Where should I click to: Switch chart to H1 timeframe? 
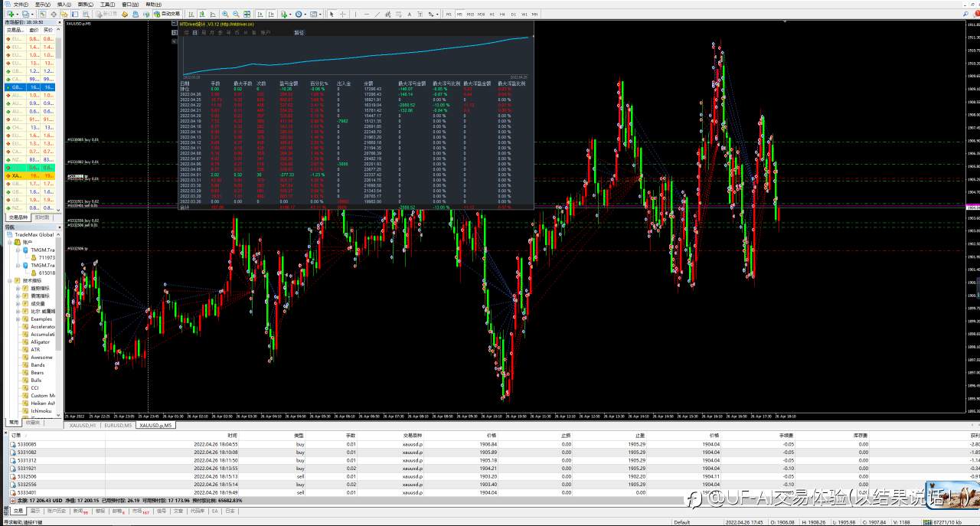click(x=492, y=14)
